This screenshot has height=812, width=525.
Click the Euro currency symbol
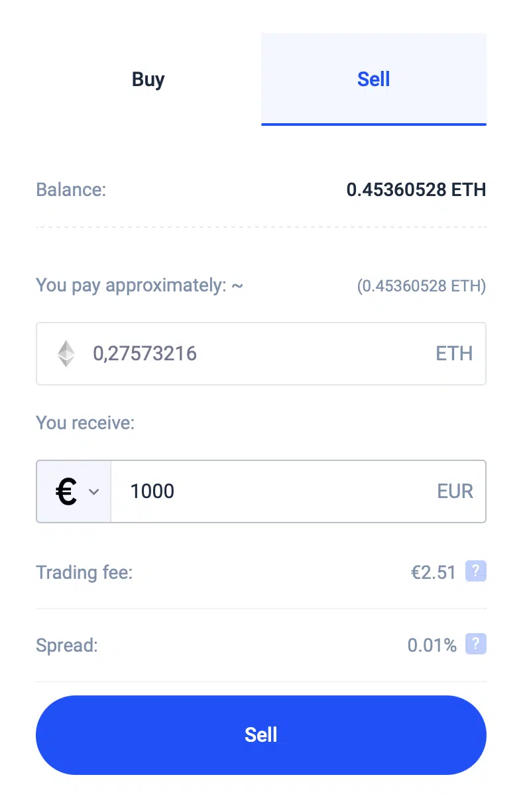coord(66,492)
